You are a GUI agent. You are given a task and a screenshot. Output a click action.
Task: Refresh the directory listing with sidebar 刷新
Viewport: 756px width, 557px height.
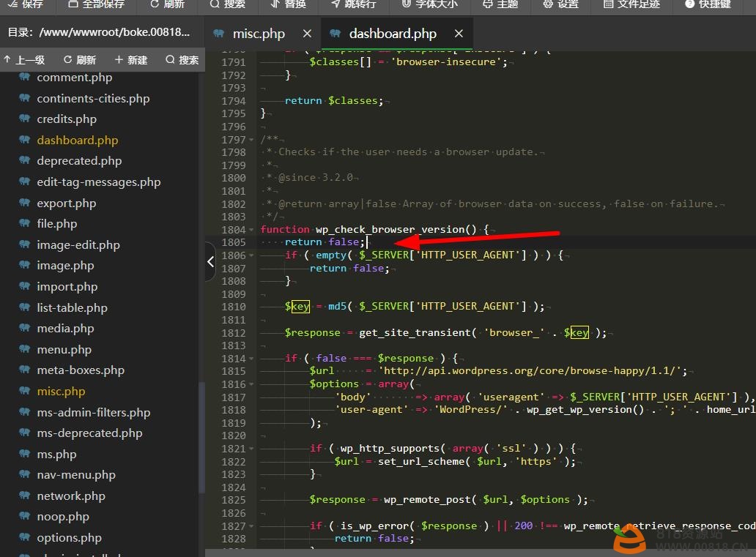tap(80, 60)
